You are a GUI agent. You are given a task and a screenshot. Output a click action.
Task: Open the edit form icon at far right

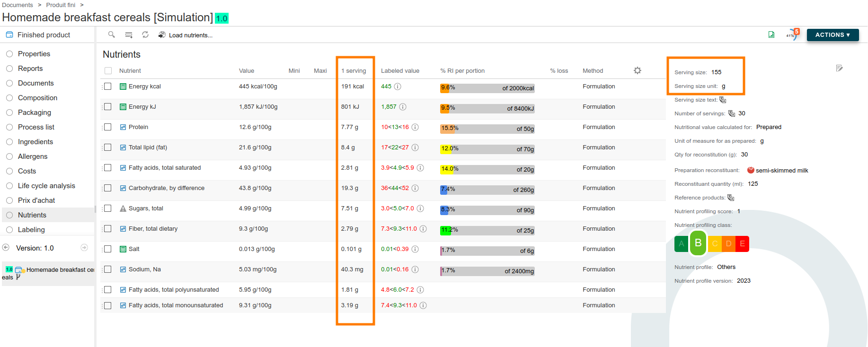pos(839,68)
